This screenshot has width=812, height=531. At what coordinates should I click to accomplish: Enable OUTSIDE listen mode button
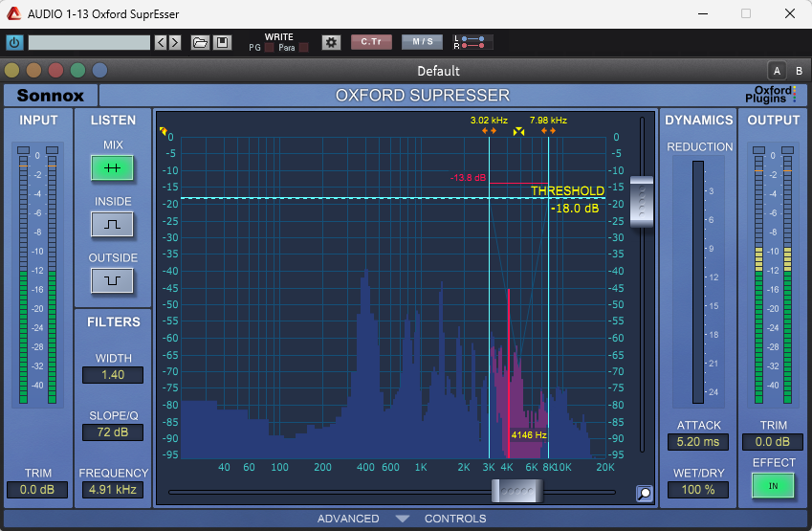click(112, 280)
